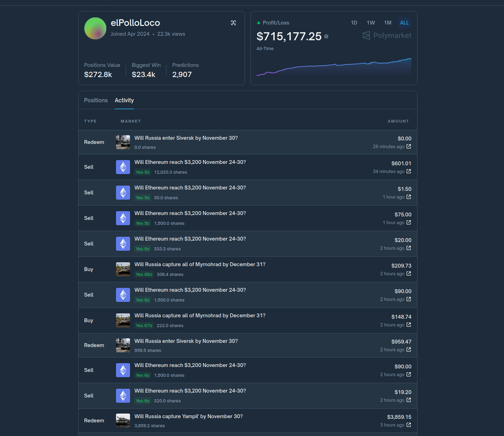Click the tank thumbnail in the Yampil' redeem row

coord(123,421)
